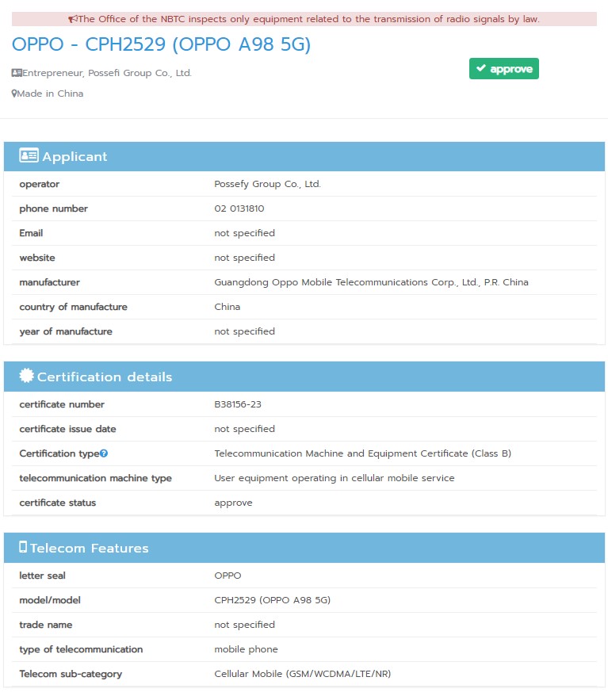
Task: Click year of manufacture value not specified
Action: [245, 331]
